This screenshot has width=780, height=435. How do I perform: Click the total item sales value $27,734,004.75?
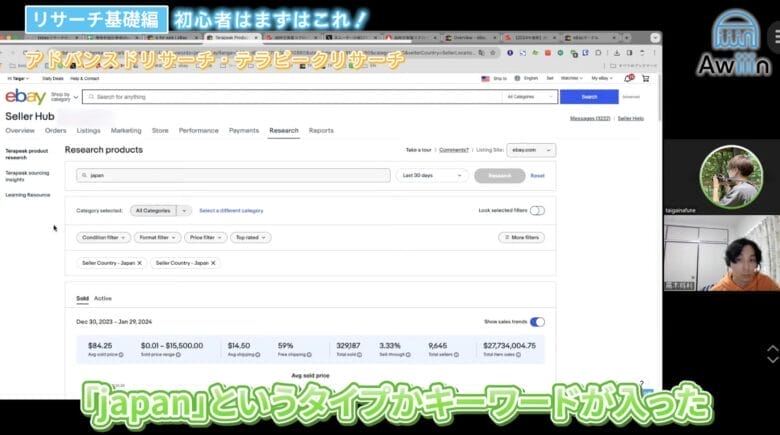(x=509, y=345)
